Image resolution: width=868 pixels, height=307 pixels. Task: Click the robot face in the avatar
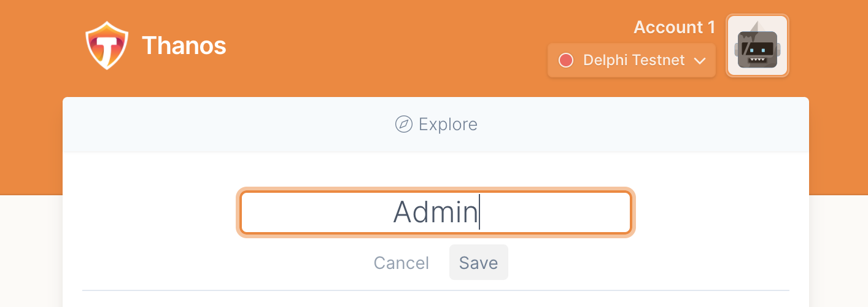pos(758,49)
